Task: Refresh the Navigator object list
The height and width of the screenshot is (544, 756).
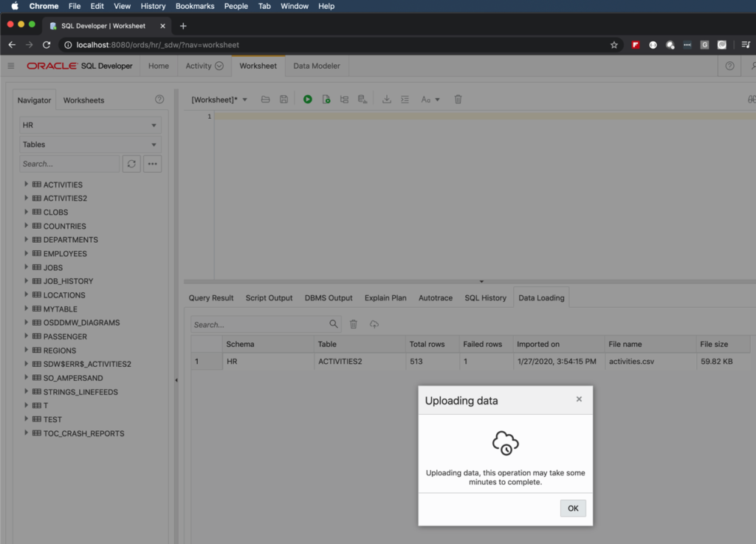Action: coord(131,164)
